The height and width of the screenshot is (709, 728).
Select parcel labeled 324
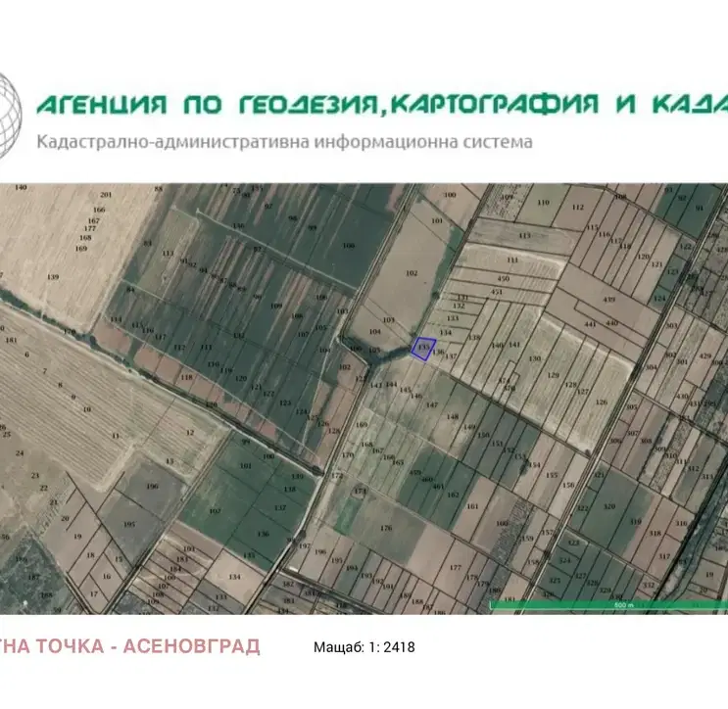pos(564,560)
